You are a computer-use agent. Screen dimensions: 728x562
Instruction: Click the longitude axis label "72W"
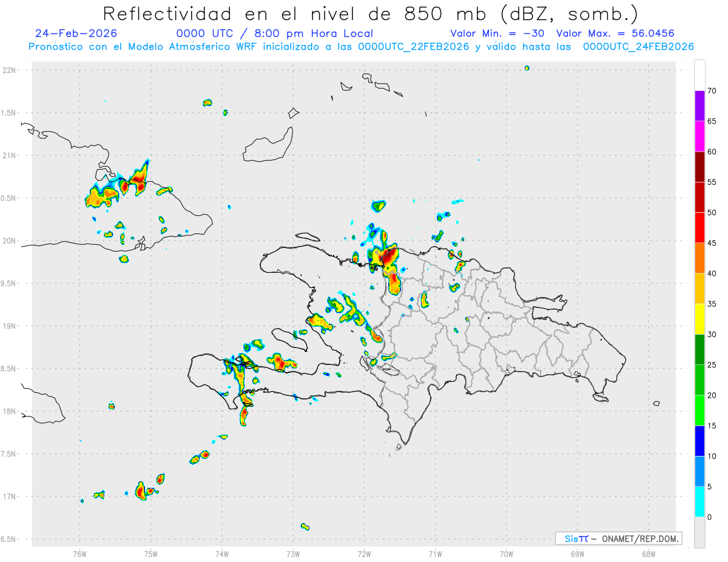[x=364, y=554]
